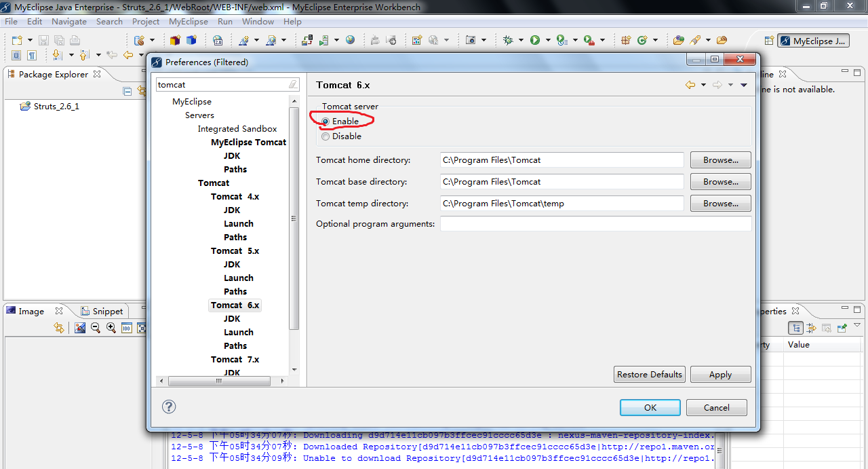Click the yellow Back arrow in main toolbar
Viewport: 868px width, 469px height.
pos(127,55)
